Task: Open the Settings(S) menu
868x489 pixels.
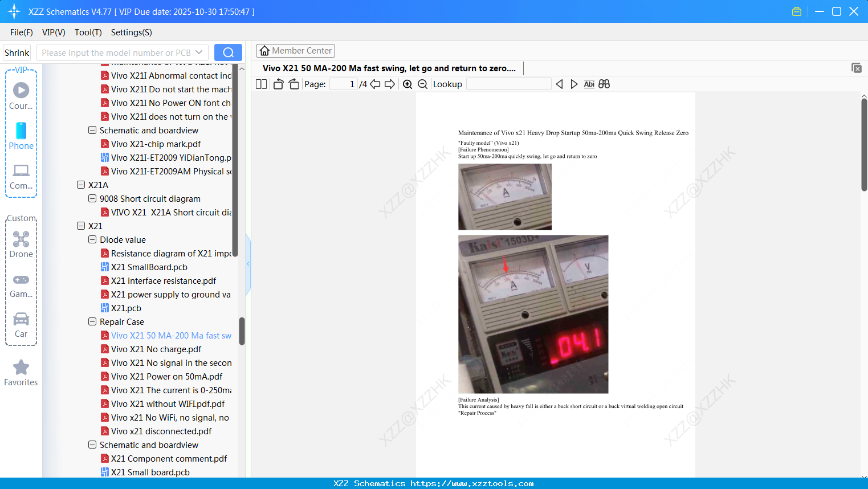Action: point(132,32)
